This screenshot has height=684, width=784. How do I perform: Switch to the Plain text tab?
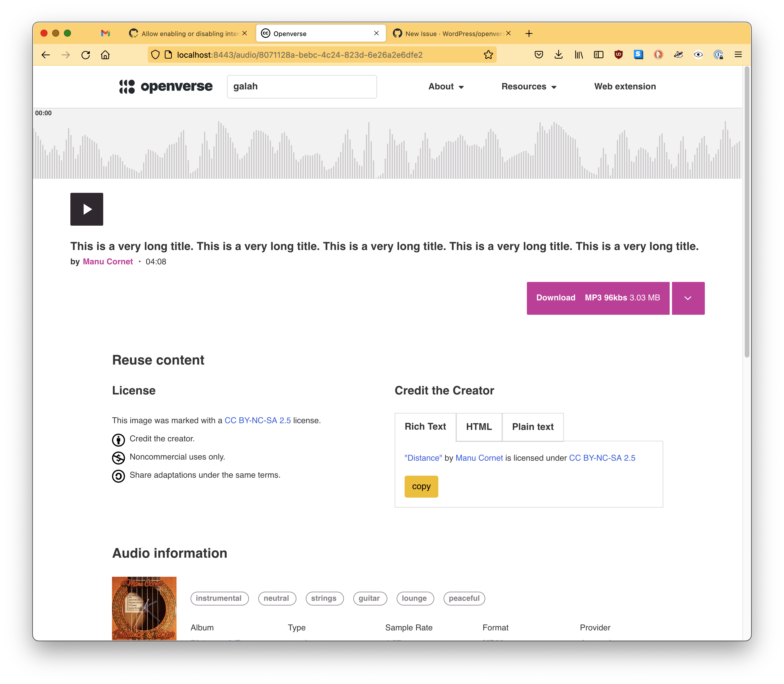533,427
